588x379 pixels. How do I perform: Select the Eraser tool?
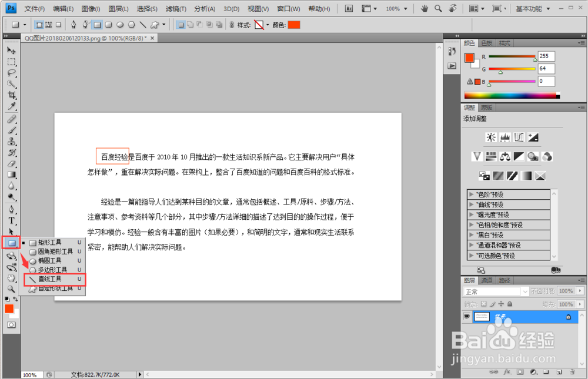11,163
